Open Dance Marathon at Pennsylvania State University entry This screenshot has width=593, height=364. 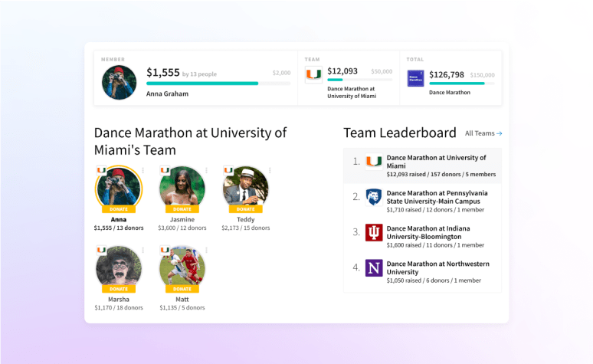(x=422, y=202)
